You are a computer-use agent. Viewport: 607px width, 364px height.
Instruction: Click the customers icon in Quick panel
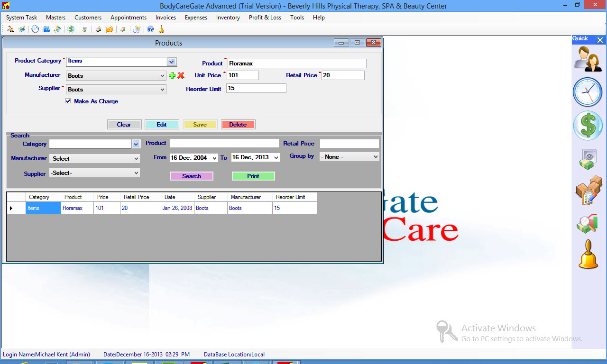coord(588,59)
